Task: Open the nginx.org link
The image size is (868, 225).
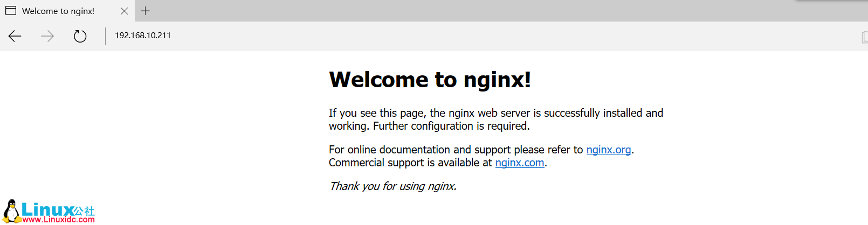Action: 608,150
